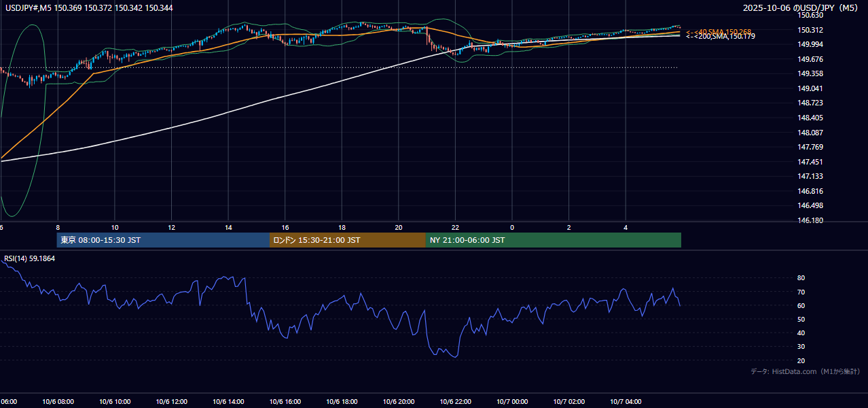This screenshot has width=868, height=408.
Task: Select the NY 21:00-06:00 JST session bar
Action: coord(554,240)
